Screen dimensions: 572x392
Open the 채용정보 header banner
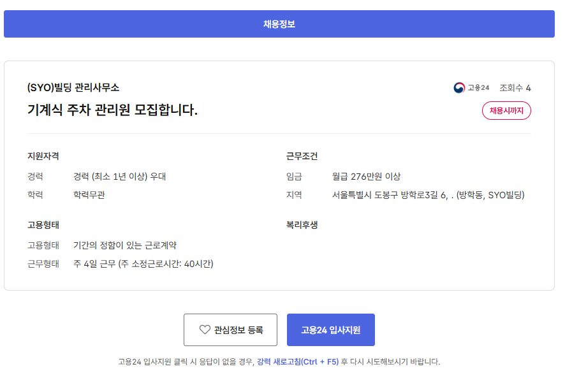tap(279, 24)
